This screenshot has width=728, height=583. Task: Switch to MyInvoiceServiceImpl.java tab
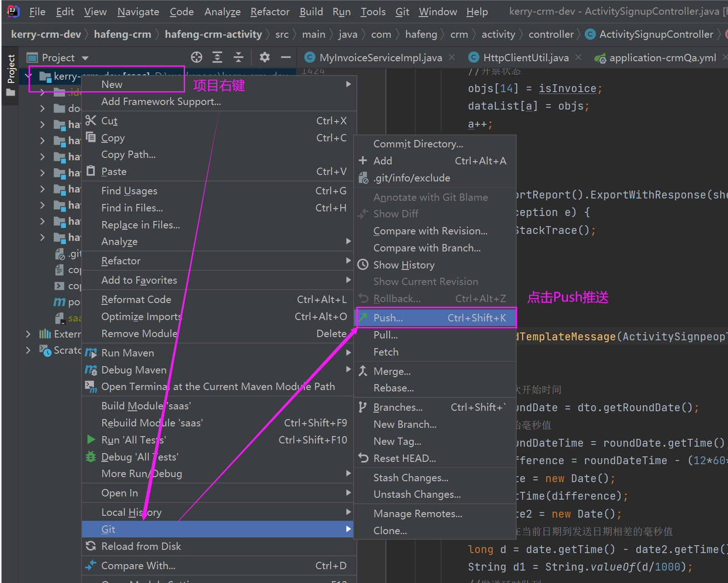click(x=380, y=58)
